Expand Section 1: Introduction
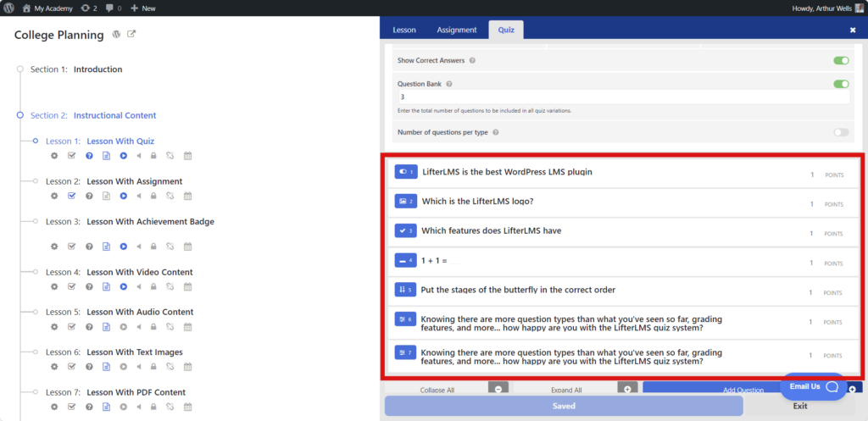Viewport: 868px width, 421px height. (75, 69)
